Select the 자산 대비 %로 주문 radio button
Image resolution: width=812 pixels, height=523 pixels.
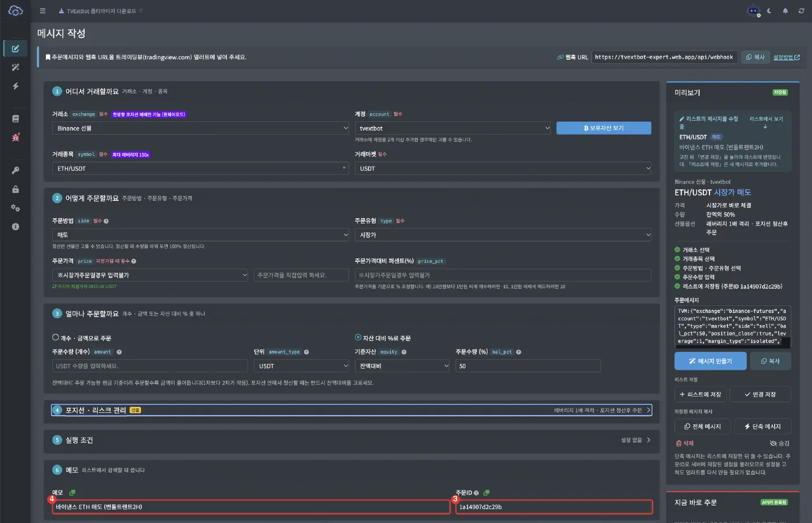(358, 337)
